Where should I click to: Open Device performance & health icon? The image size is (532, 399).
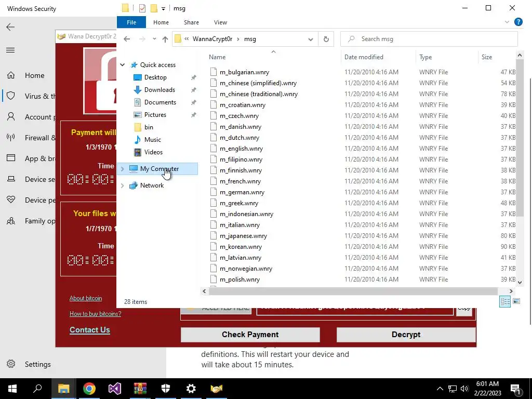11,200
